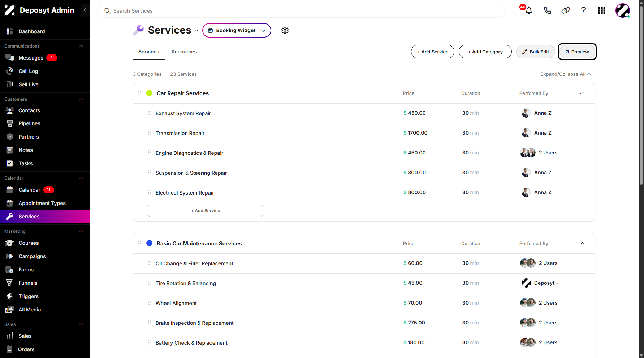This screenshot has height=358, width=644.
Task: Click drag handle of Car Repair Services category
Action: pos(140,93)
